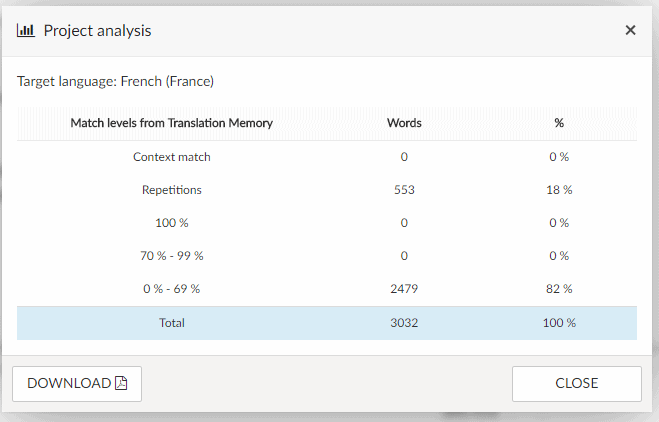Viewport: 659px width, 422px height.
Task: Click Target language French (France) label
Action: 116,81
